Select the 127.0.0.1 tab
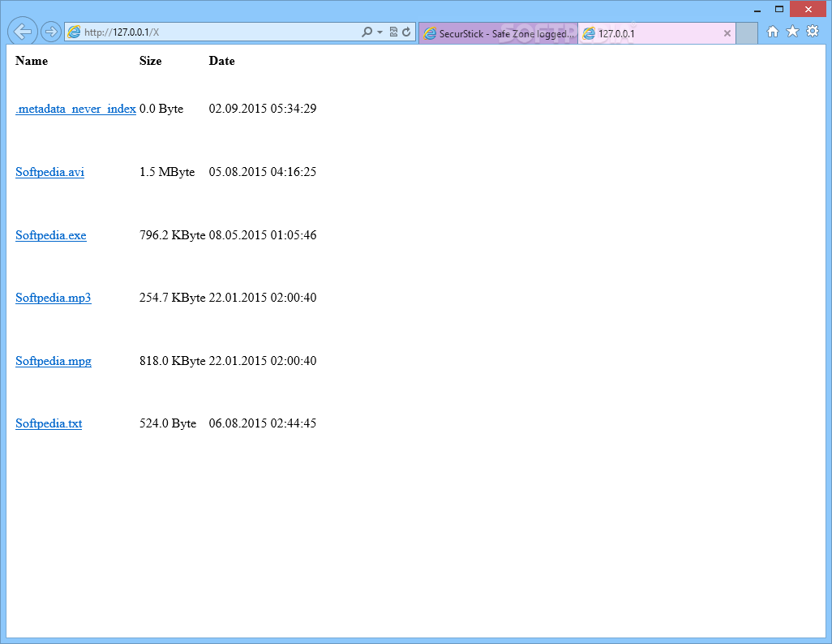This screenshot has width=832, height=644. click(x=656, y=33)
